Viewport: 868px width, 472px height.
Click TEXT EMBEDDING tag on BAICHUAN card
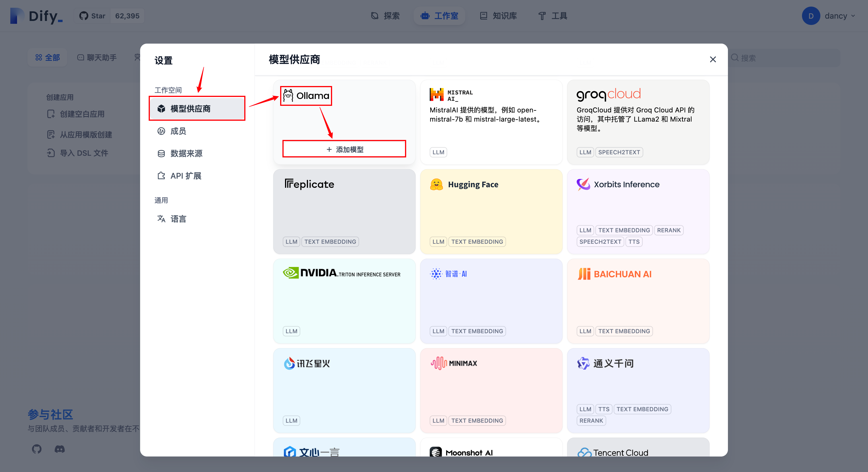(624, 331)
